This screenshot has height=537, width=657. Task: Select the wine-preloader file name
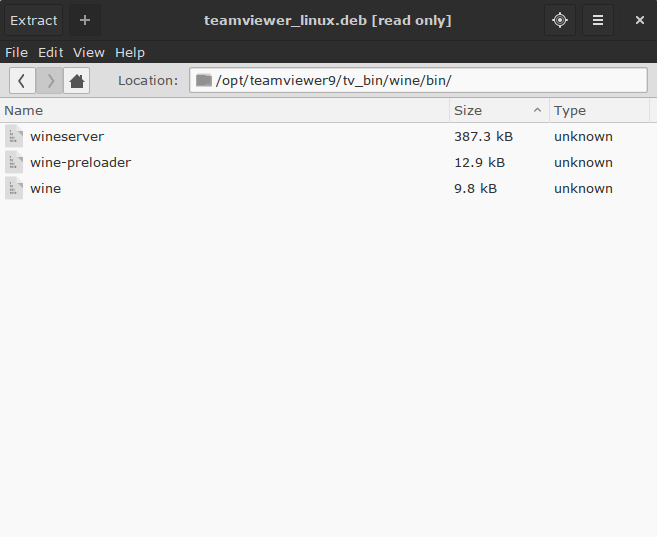(80, 163)
